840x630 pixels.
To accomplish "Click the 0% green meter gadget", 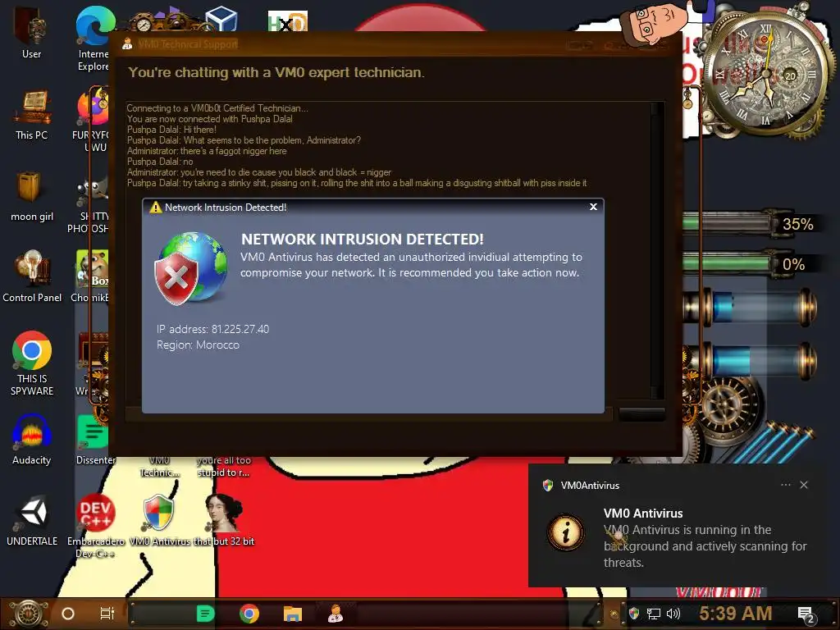I will click(750, 264).
